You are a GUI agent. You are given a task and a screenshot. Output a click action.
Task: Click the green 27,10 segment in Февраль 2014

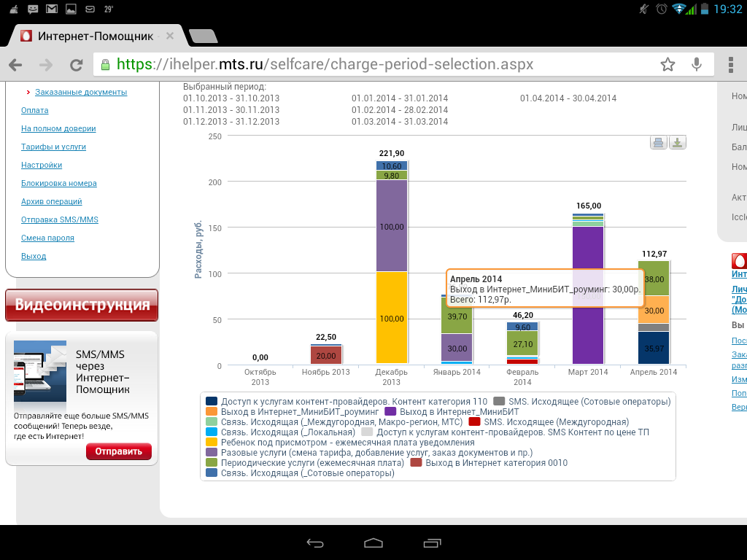(522, 344)
